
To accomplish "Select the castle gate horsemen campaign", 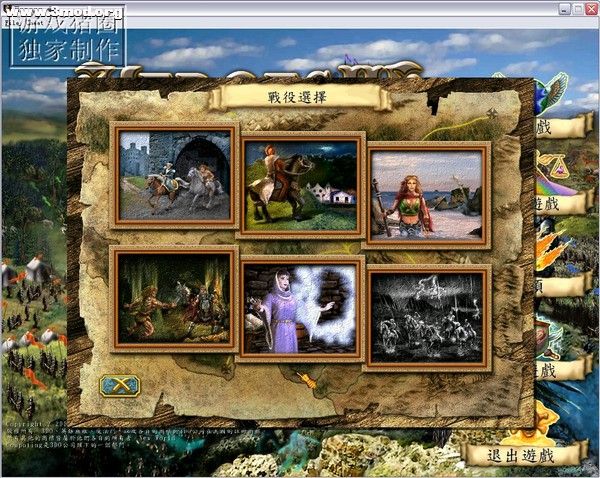I will pyautogui.click(x=174, y=176).
